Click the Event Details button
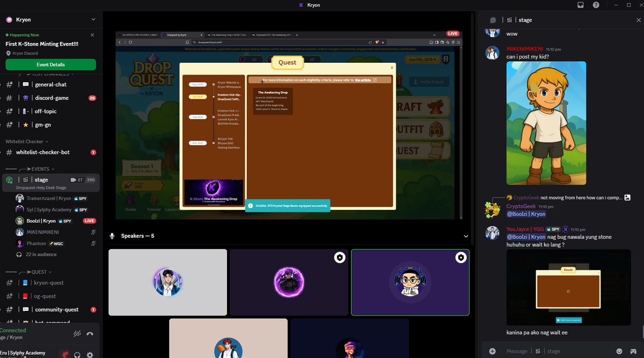This screenshot has height=358, width=644. (50, 64)
